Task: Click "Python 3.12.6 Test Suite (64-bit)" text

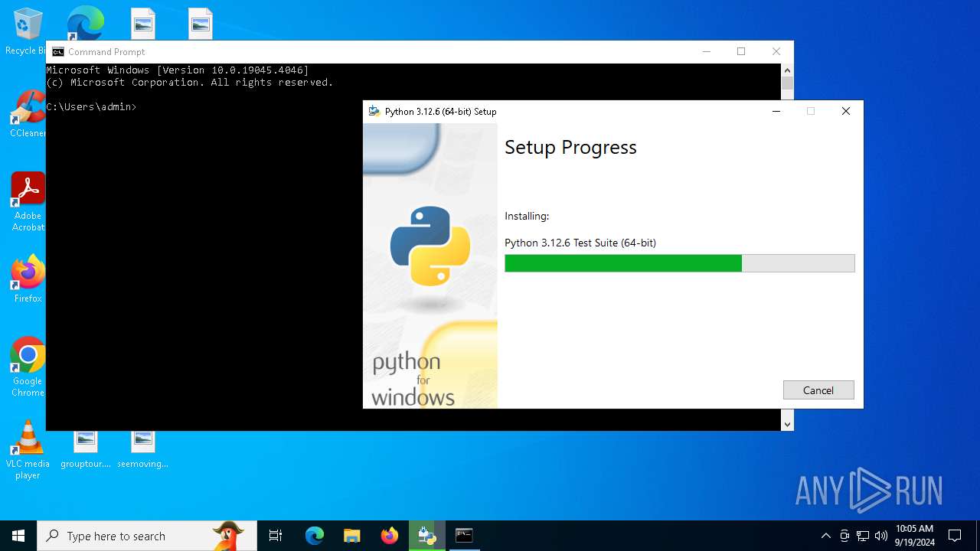Action: point(580,243)
